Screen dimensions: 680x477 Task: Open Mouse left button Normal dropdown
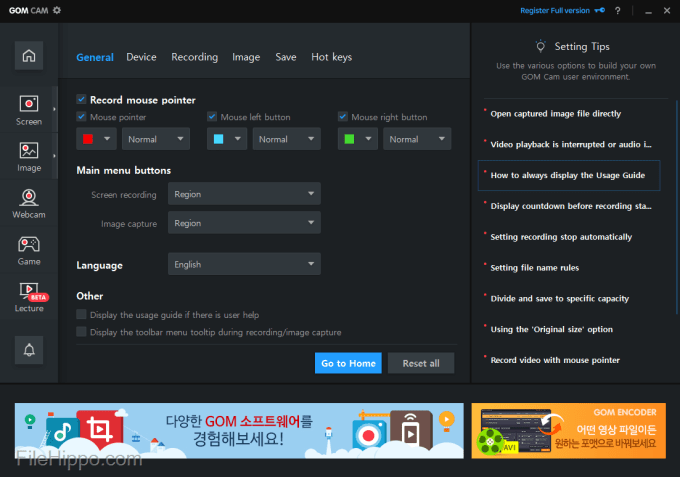click(287, 139)
